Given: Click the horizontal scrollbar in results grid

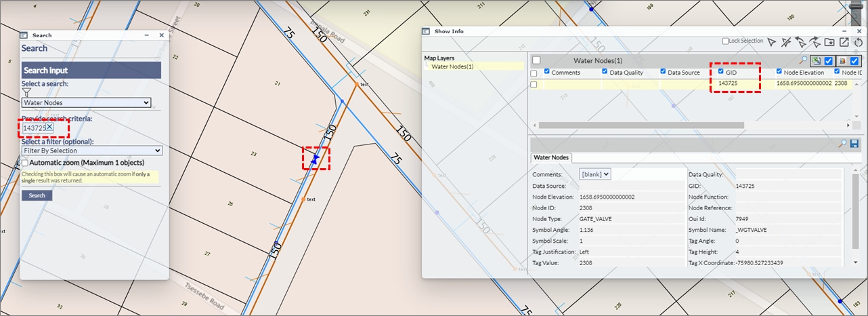Looking at the screenshot, I should (x=640, y=125).
